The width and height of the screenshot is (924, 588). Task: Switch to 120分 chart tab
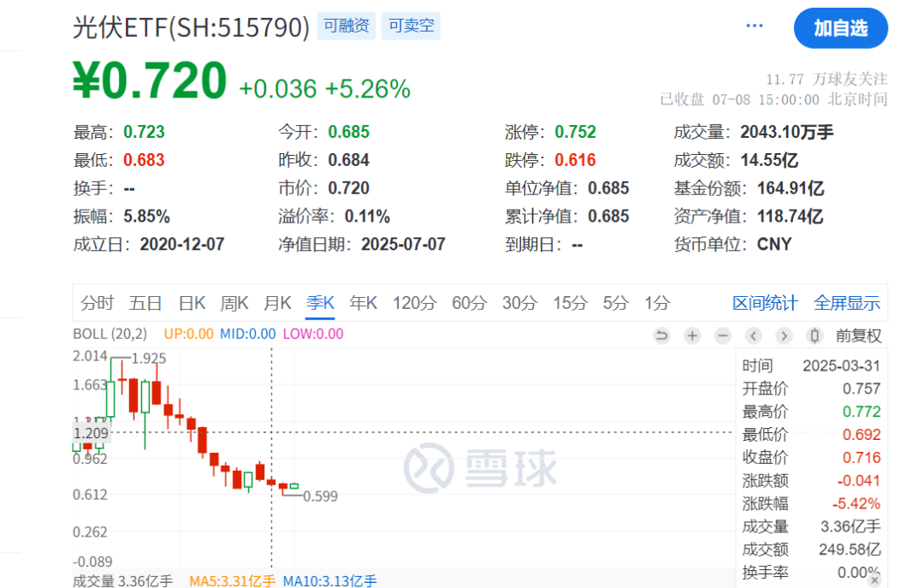415,303
